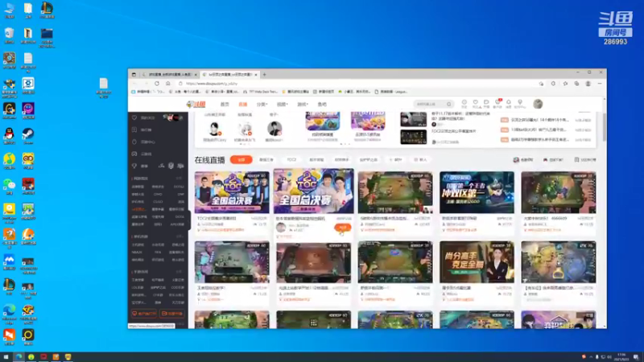The height and width of the screenshot is (362, 644).
Task: Open the 鱼吧 nav item
Action: 323,105
